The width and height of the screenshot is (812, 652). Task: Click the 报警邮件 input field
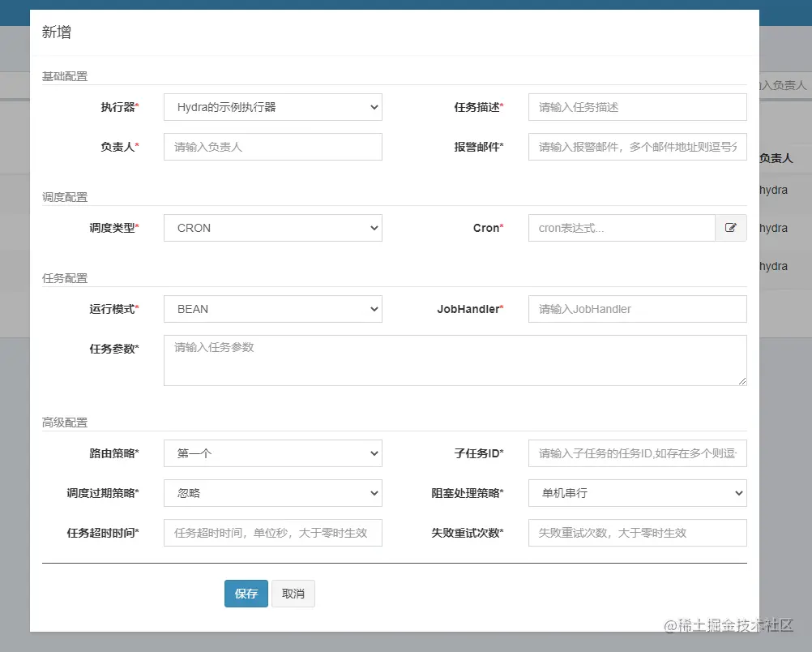(x=638, y=147)
